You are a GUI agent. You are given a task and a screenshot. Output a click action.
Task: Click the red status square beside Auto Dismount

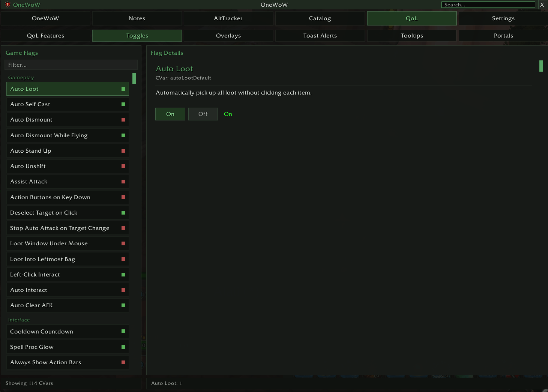[x=123, y=120]
